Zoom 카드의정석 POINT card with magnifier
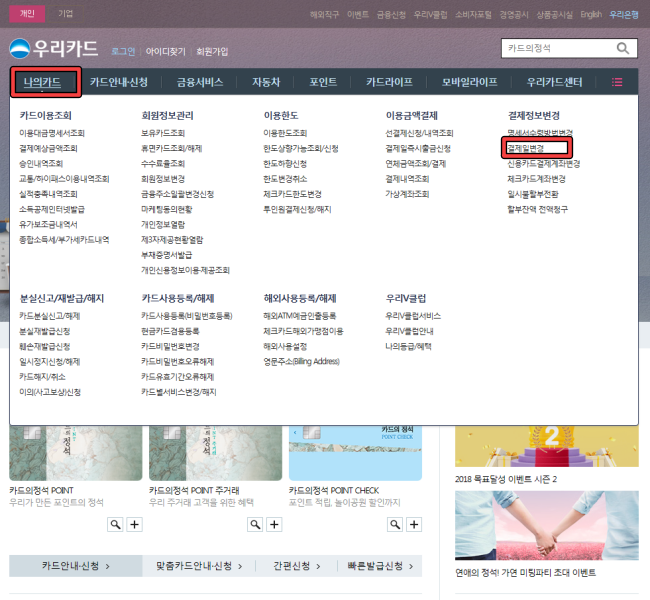 pyautogui.click(x=115, y=525)
